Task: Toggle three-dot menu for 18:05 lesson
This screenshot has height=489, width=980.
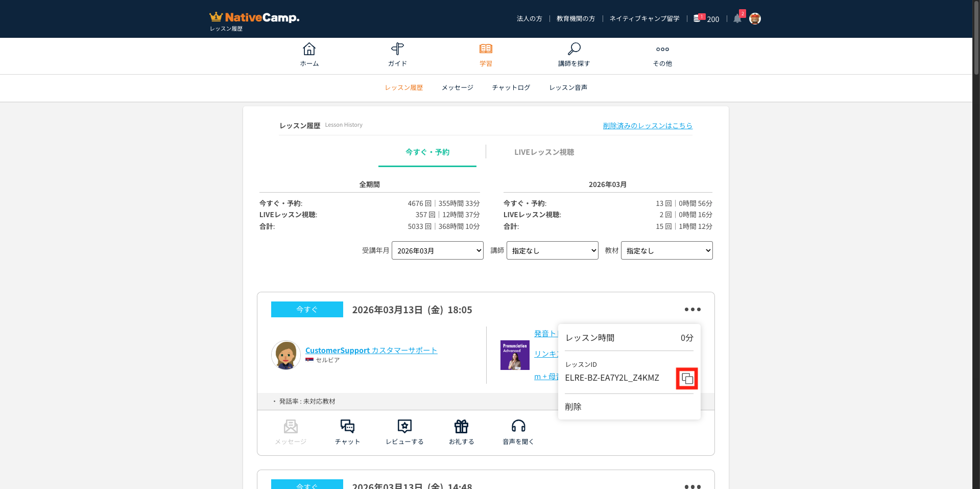Action: click(x=692, y=310)
